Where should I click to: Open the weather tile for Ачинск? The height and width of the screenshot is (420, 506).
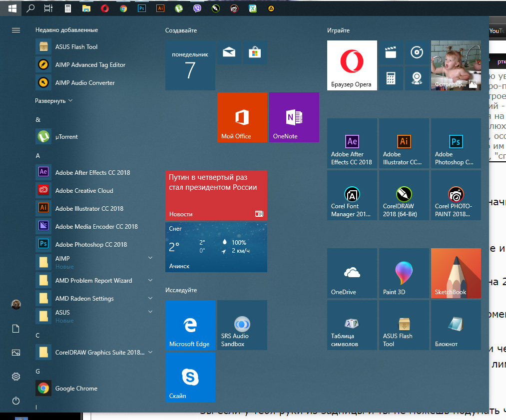pyautogui.click(x=216, y=247)
